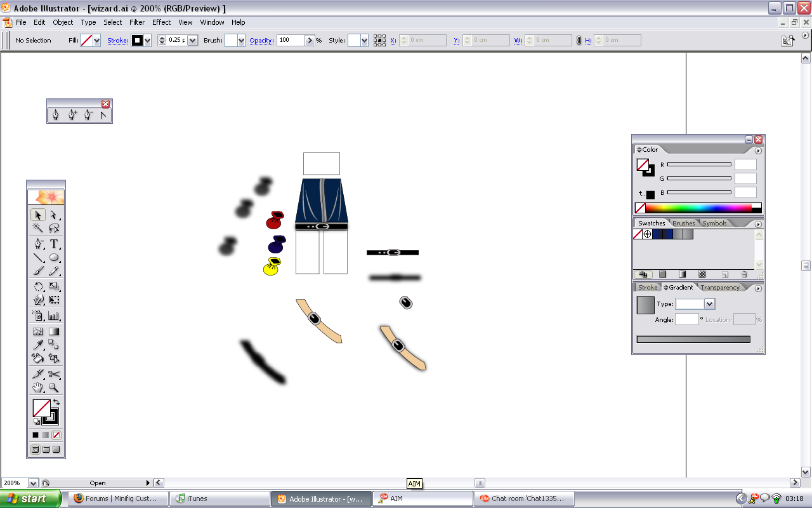Set toolbox paint mode to Gradient
This screenshot has height=508, width=812.
46,435
